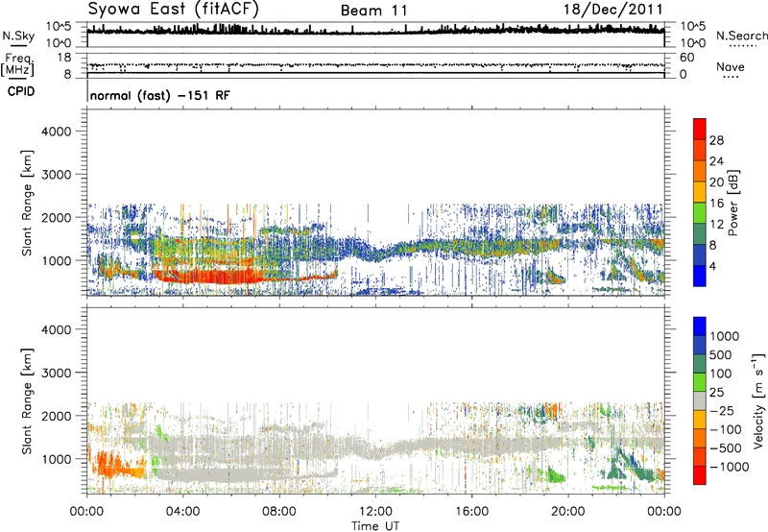Image resolution: width=768 pixels, height=532 pixels.
Task: Click the "CPID" label
Action: (21, 91)
